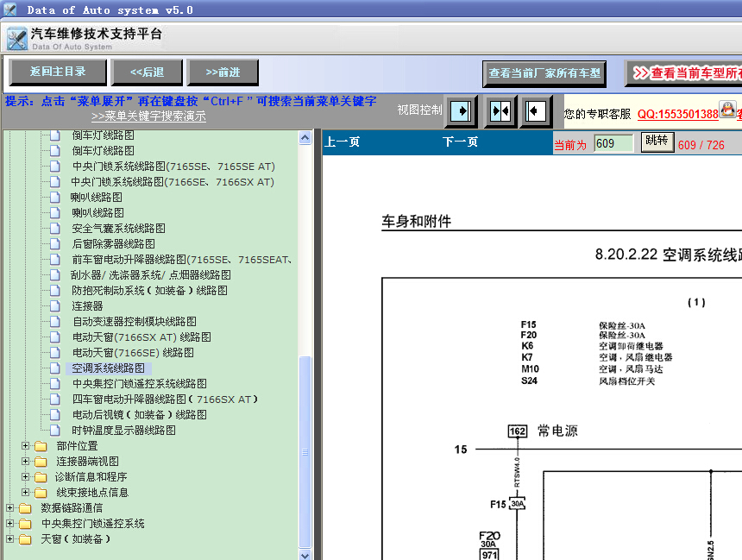This screenshot has height=560, width=742.
Task: Click the folder icon for 诊断信息和程序
Action: tap(41, 477)
